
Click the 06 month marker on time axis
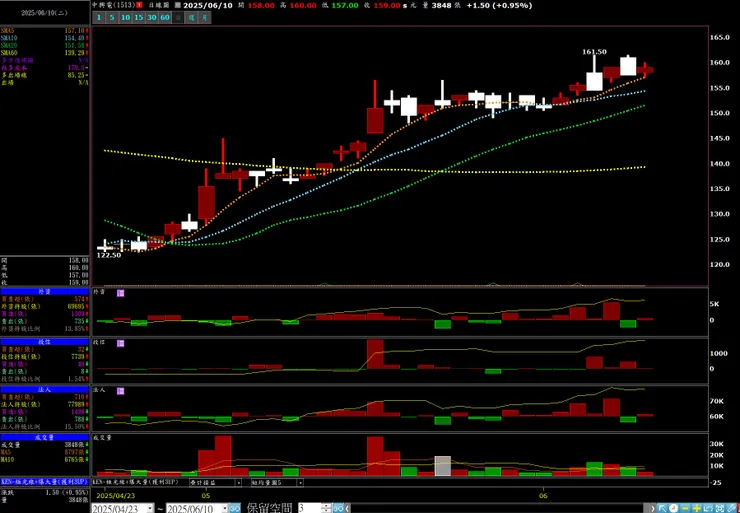[x=543, y=496]
